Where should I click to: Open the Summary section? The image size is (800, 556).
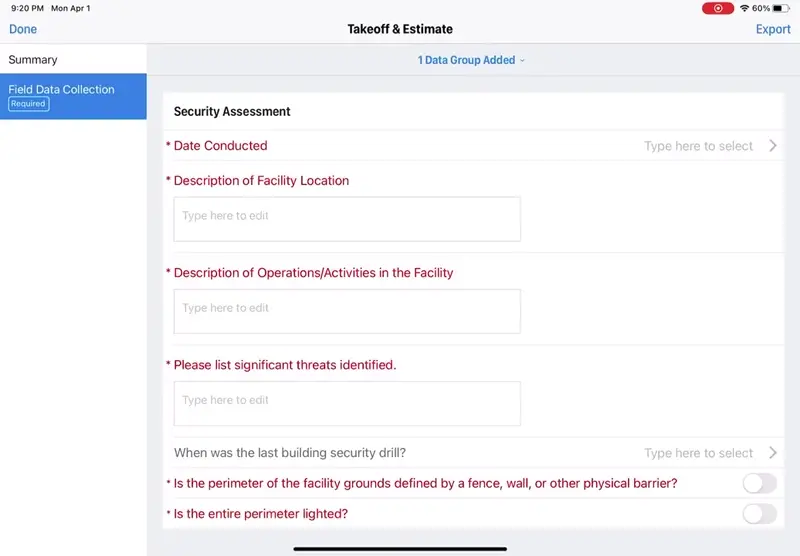[x=73, y=60]
